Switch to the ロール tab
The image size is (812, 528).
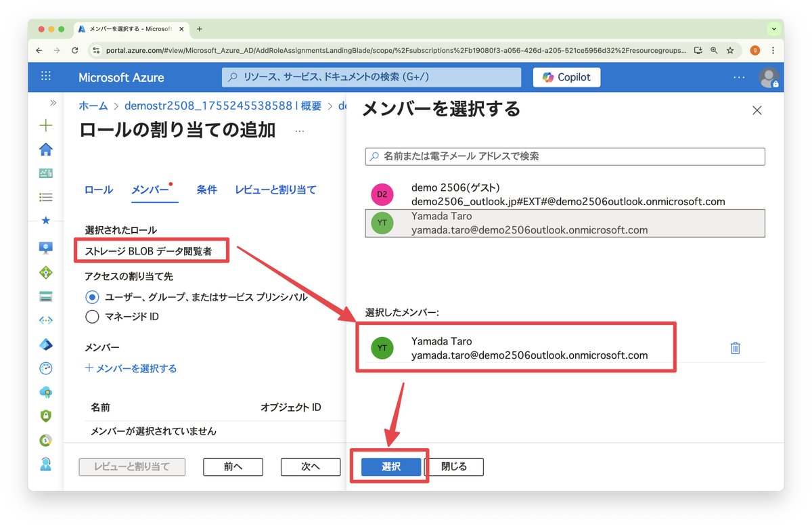pyautogui.click(x=97, y=190)
